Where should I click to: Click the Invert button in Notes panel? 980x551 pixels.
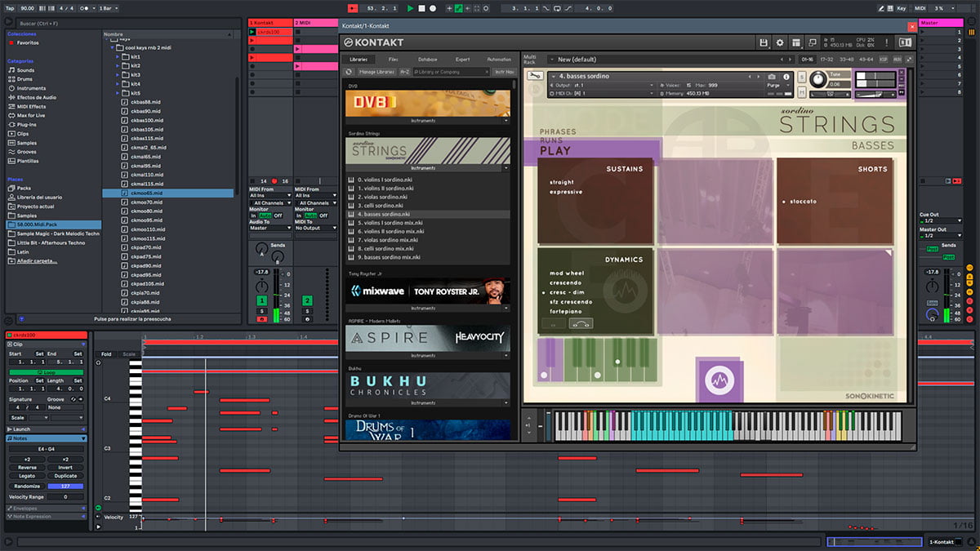pyautogui.click(x=65, y=468)
